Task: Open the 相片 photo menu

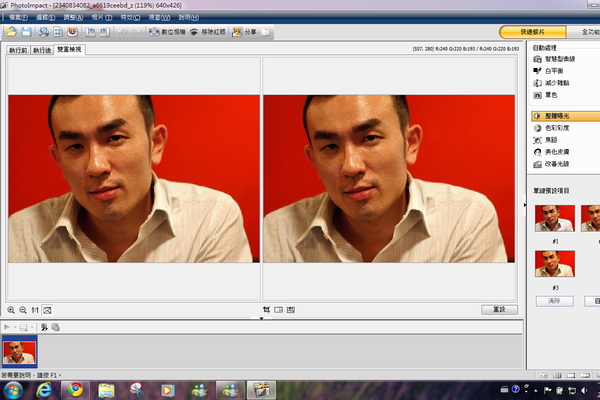Action: tap(102, 18)
